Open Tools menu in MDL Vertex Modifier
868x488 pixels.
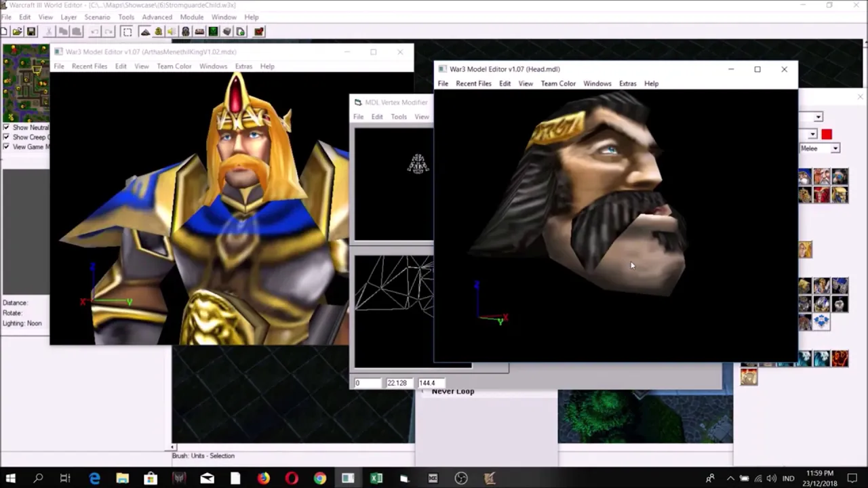(x=399, y=117)
